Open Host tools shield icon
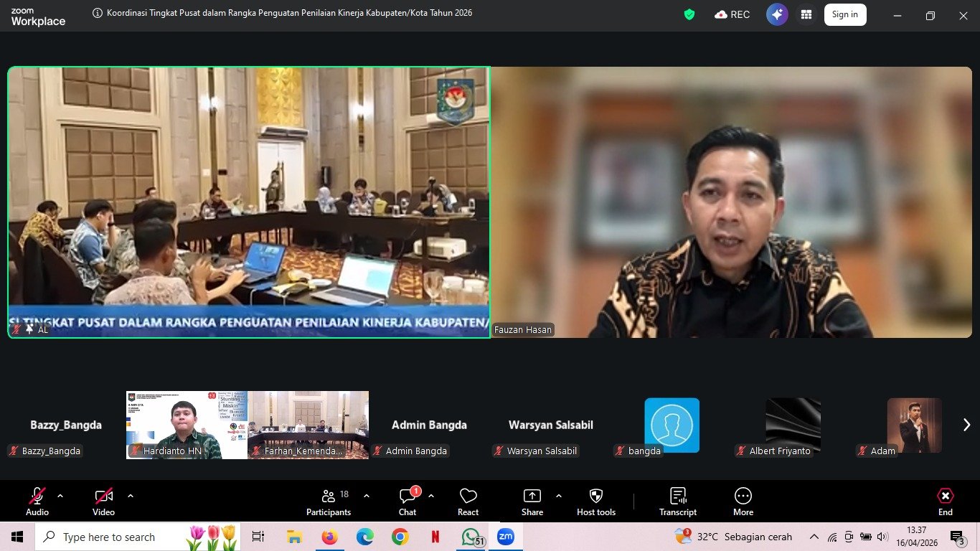 pos(595,501)
